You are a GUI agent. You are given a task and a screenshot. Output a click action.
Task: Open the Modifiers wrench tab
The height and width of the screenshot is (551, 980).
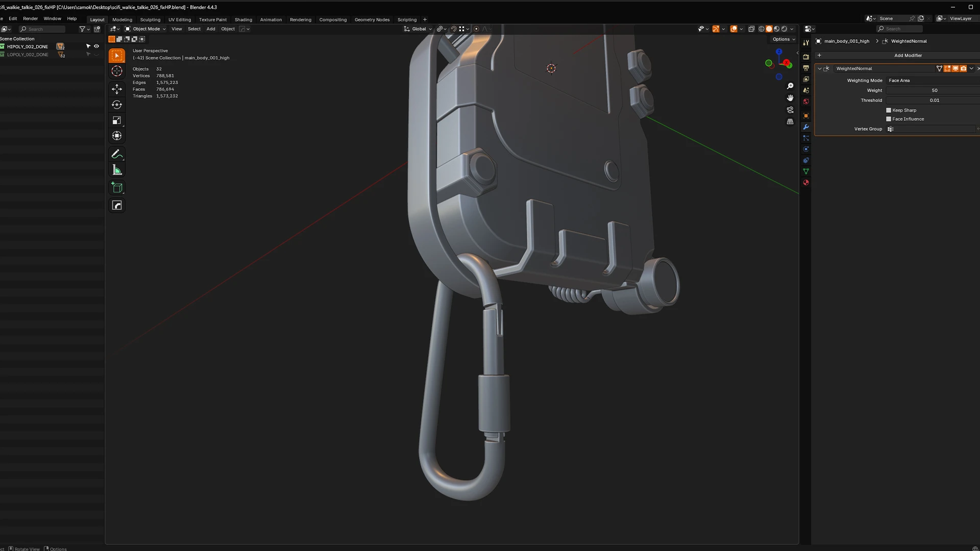(x=806, y=127)
